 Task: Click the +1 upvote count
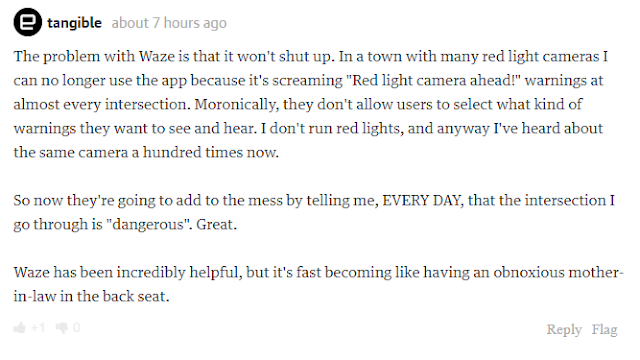tap(38, 327)
